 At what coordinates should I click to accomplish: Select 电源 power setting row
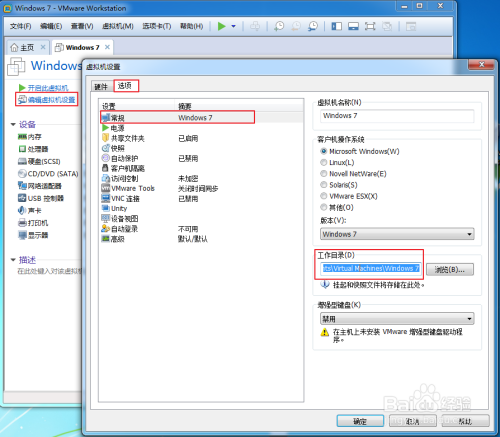(202, 128)
